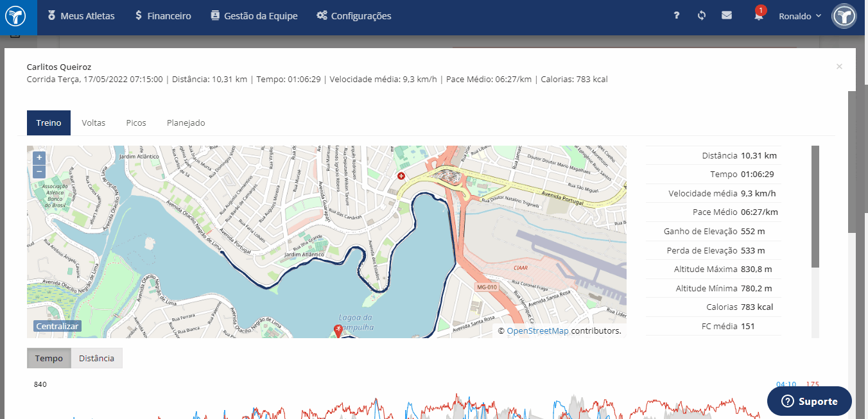
Task: Click Ganho de Elevação 552 m row
Action: pyautogui.click(x=713, y=231)
